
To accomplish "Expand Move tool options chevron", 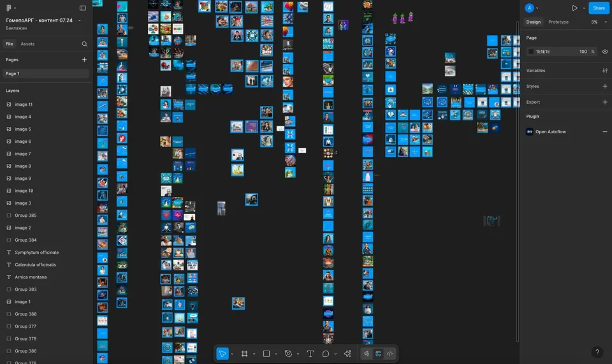I will coord(232,354).
